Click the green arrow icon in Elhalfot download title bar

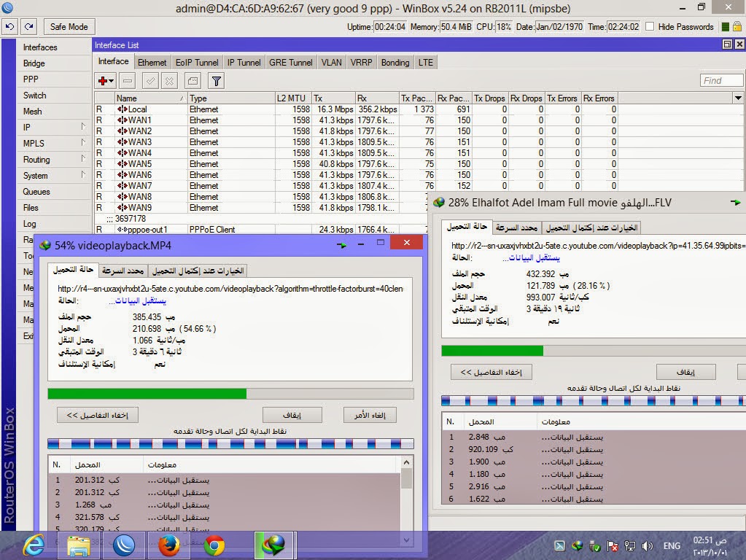click(736, 202)
